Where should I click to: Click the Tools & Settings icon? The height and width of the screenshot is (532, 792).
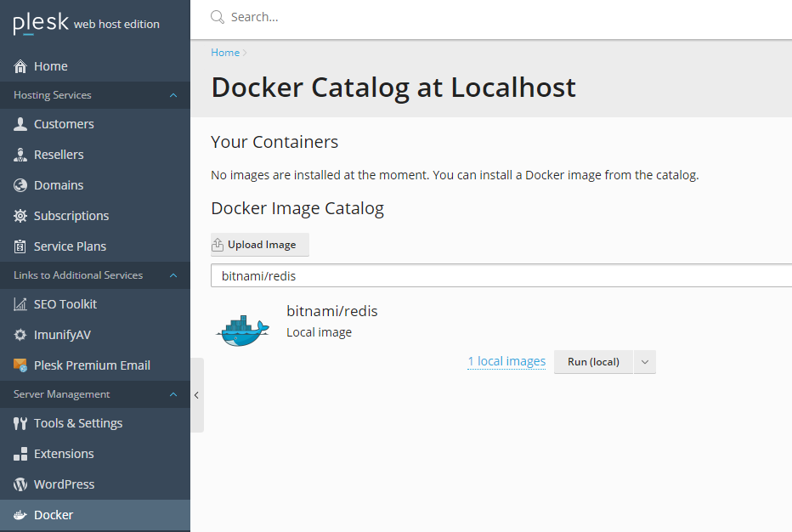tap(20, 423)
